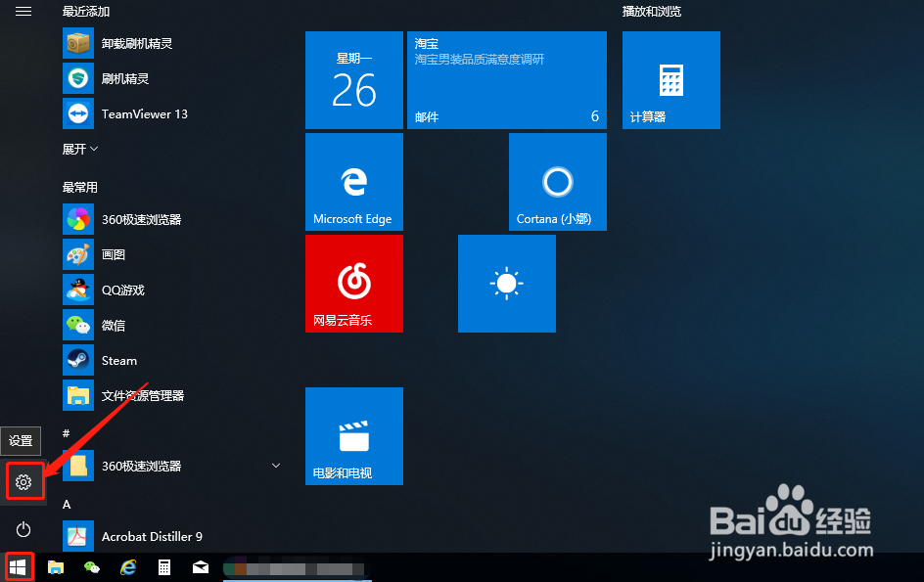This screenshot has width=924, height=582.
Task: Open the Start button on the taskbar
Action: (19, 567)
